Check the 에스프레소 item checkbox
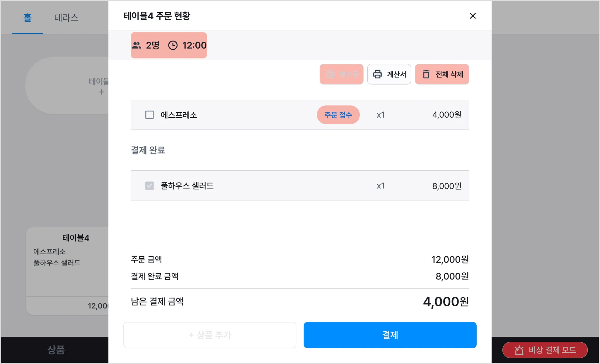The image size is (600, 364). tap(149, 115)
